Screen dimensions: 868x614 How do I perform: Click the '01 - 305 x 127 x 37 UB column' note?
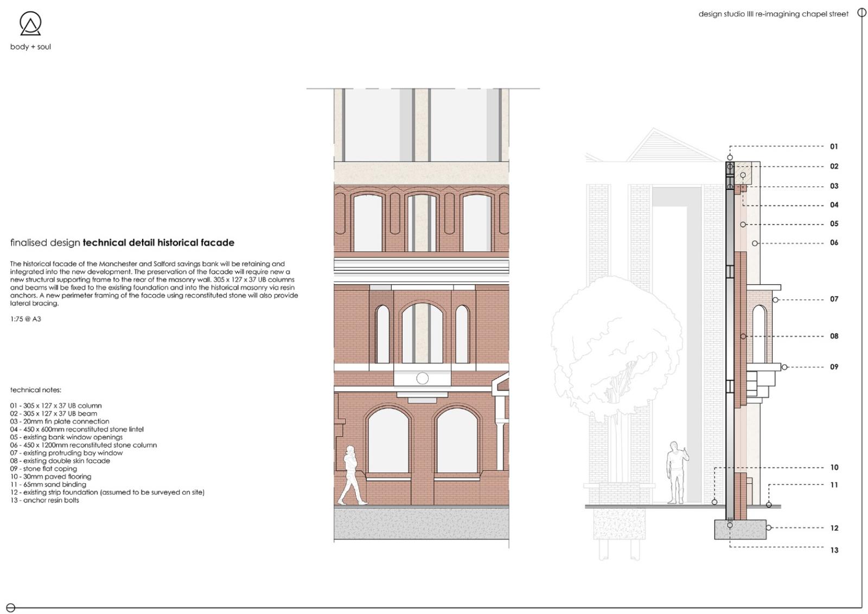[x=55, y=406]
